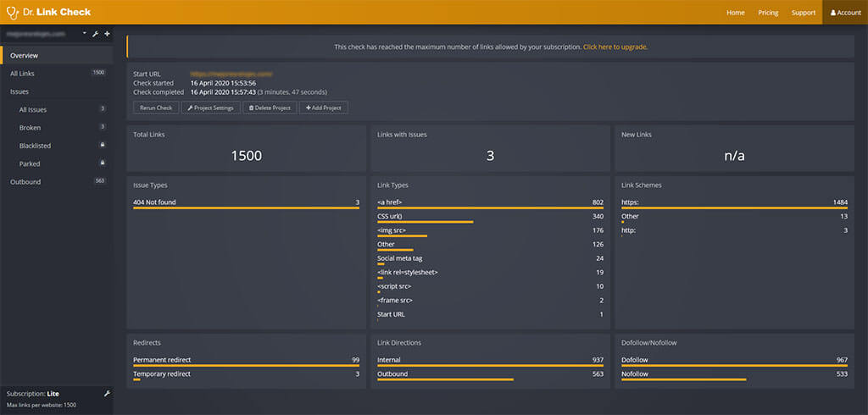Show Temporary redirect links
Viewport: 868px width, 415px height.
point(247,375)
